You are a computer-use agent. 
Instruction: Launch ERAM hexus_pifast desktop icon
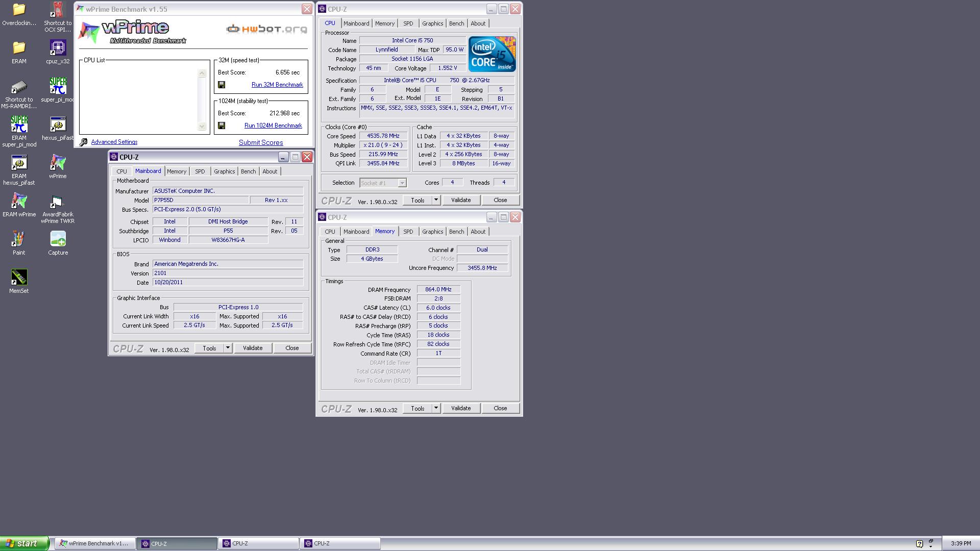click(x=19, y=170)
